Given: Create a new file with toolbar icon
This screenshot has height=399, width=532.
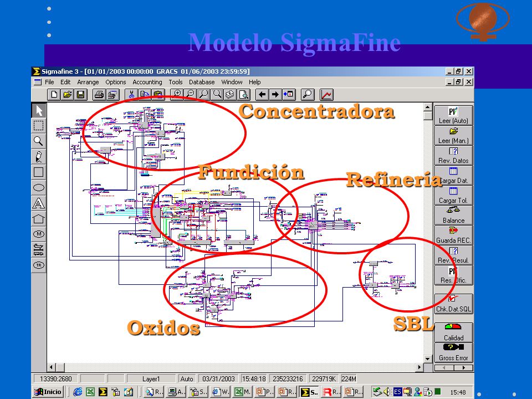Looking at the screenshot, I should [54, 95].
